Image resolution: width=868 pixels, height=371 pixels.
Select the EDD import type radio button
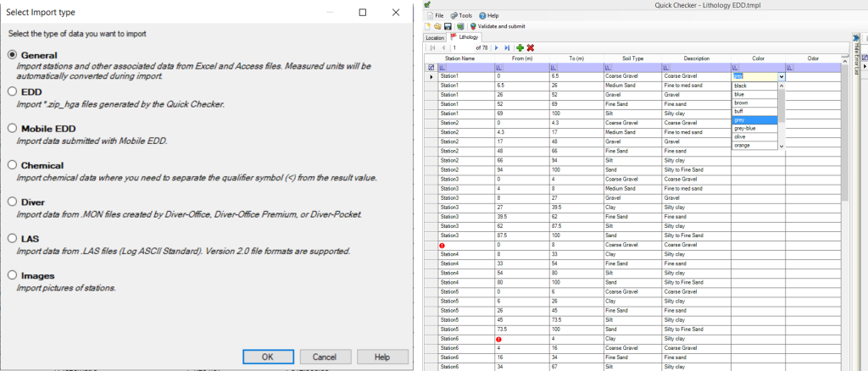point(12,91)
